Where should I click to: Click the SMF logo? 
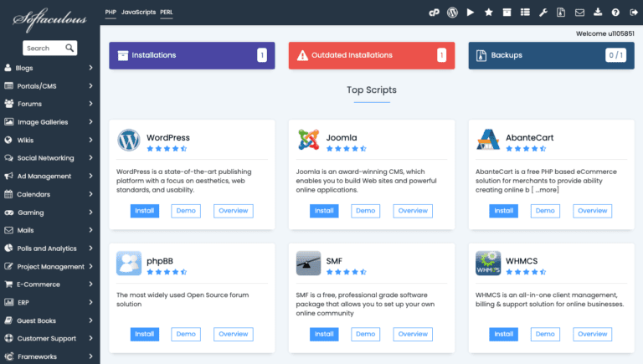click(x=308, y=263)
